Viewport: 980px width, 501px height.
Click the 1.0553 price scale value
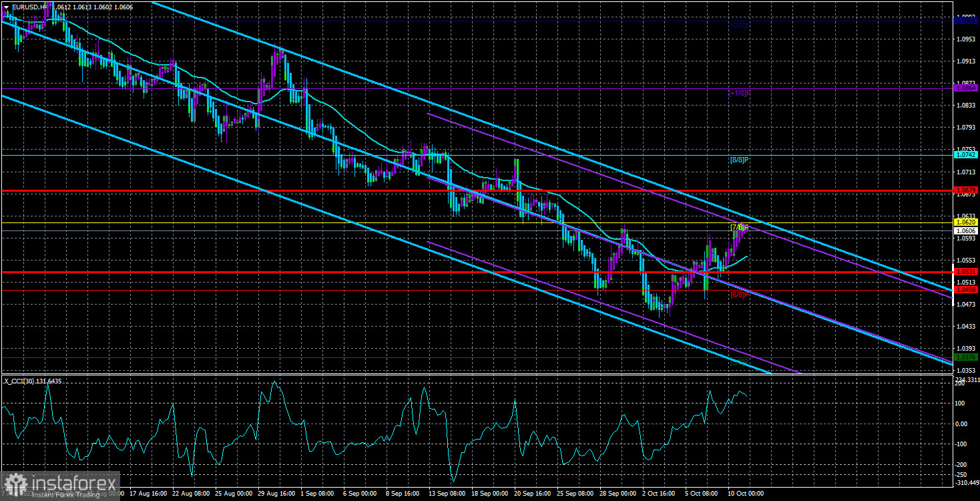tap(966, 260)
